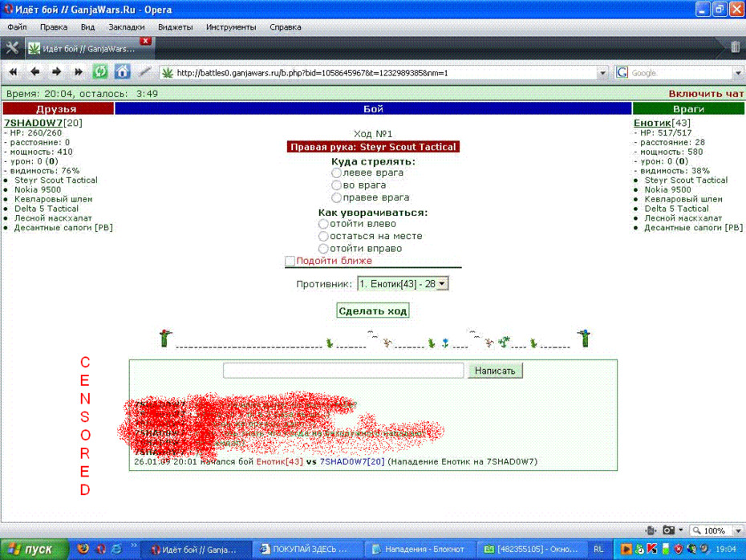The width and height of the screenshot is (746, 560).
Task: Open 7SHAD0W7 player profile link
Action: click(34, 123)
